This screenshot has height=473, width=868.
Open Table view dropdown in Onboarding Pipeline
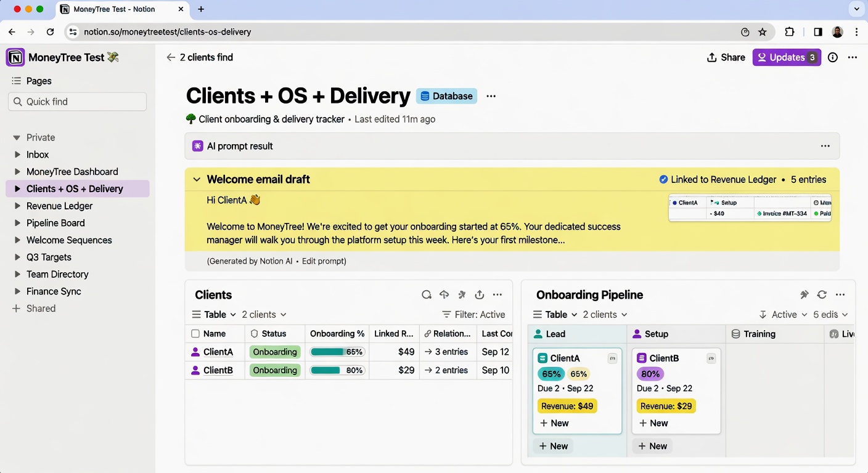[x=555, y=315]
